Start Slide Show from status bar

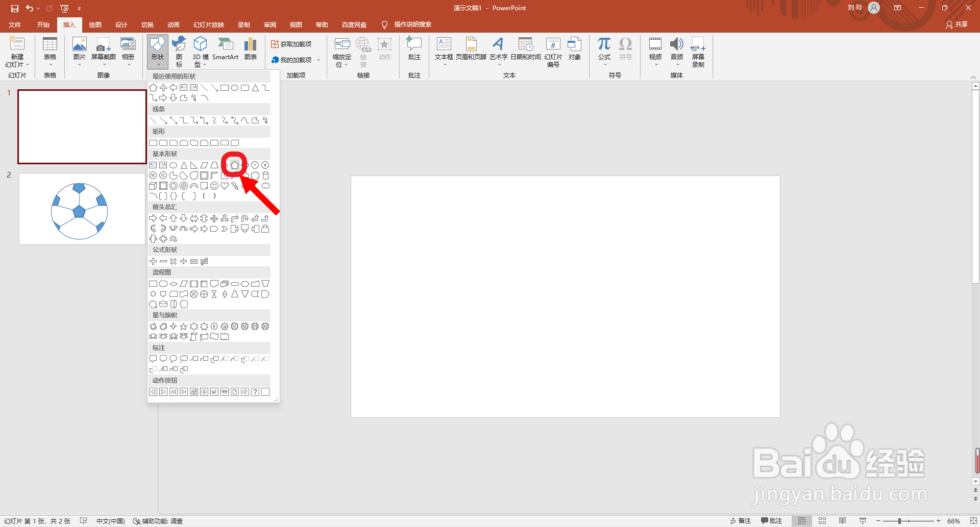pyautogui.click(x=863, y=521)
